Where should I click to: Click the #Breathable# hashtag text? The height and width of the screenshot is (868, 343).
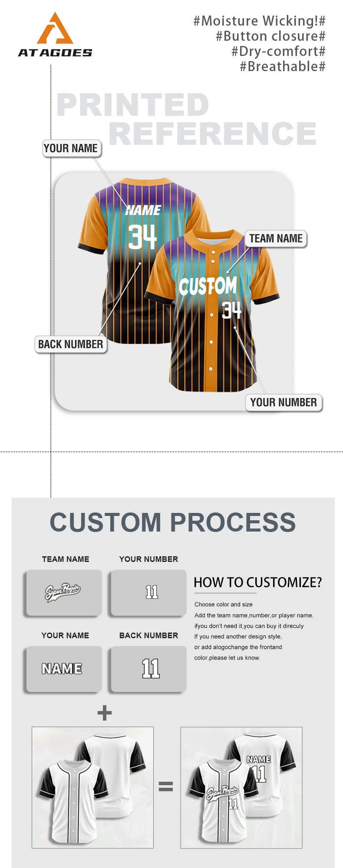click(x=283, y=66)
